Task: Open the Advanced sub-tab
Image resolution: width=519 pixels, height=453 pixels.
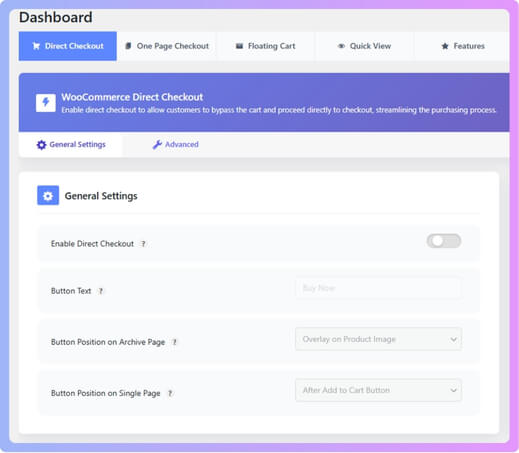Action: (175, 145)
